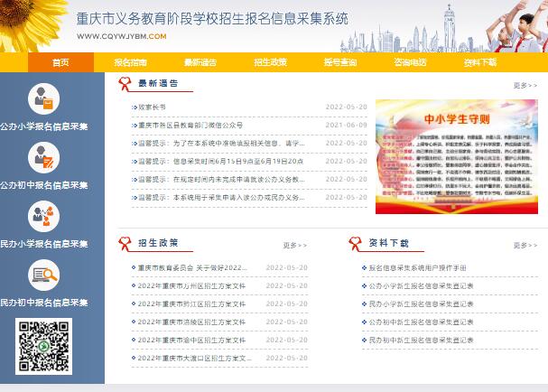Expand 更多 for 资料下载 section

coord(525,245)
